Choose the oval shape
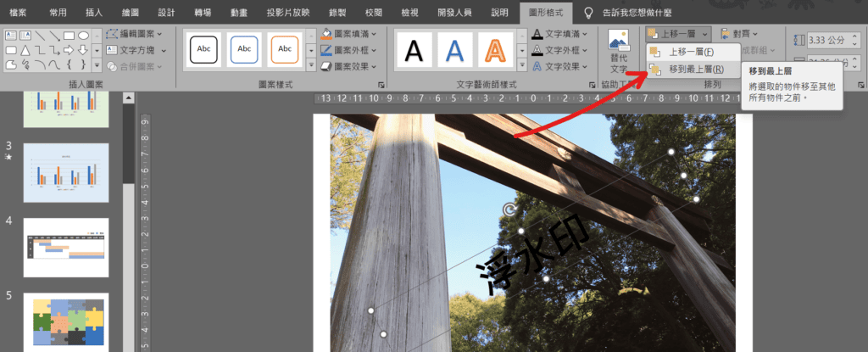 (83, 36)
